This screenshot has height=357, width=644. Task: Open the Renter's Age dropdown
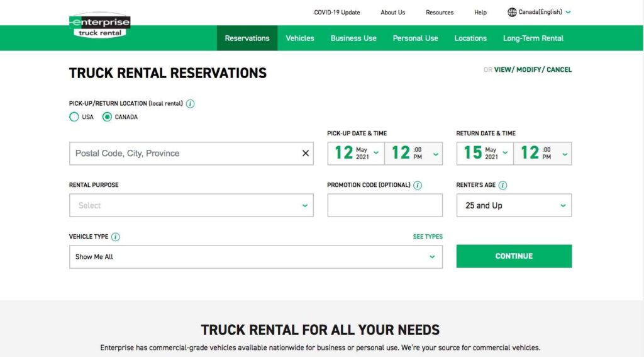coord(514,205)
